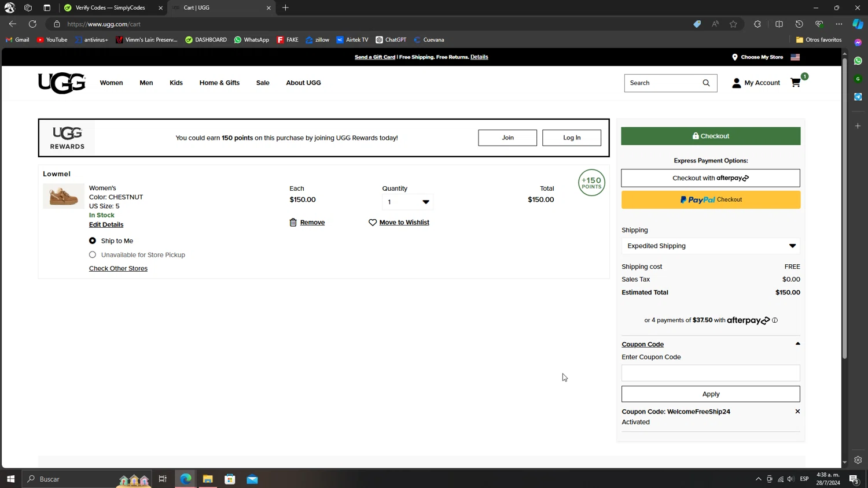
Task: Open File Explorer from taskbar
Action: (x=208, y=479)
